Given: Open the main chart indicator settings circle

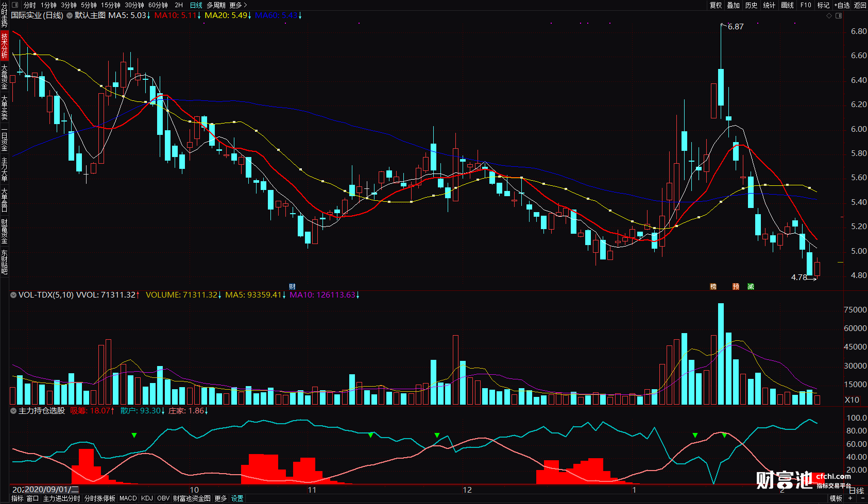Looking at the screenshot, I should coord(70,15).
